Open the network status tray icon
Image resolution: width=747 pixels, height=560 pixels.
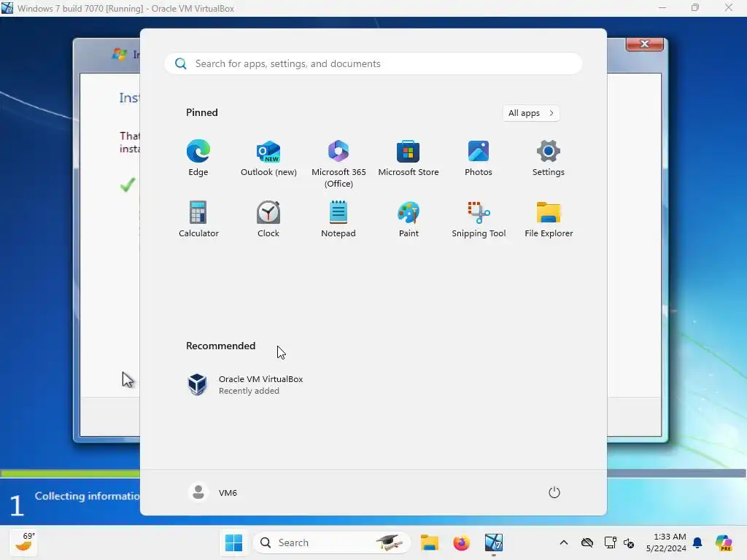(611, 542)
